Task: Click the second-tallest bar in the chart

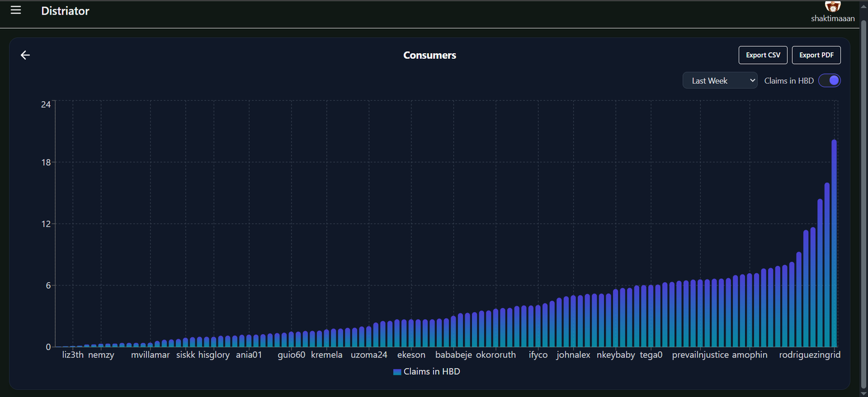Action: click(x=827, y=265)
